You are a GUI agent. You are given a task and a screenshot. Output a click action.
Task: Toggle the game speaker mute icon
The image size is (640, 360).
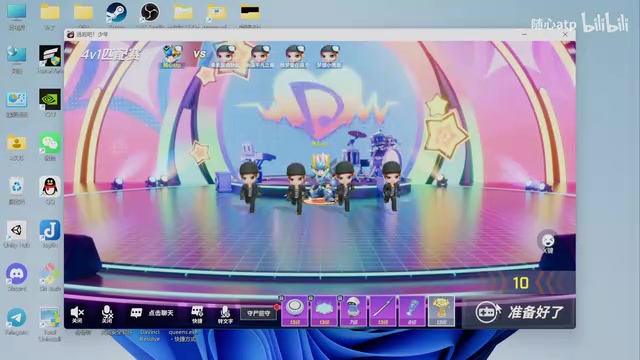(77, 313)
